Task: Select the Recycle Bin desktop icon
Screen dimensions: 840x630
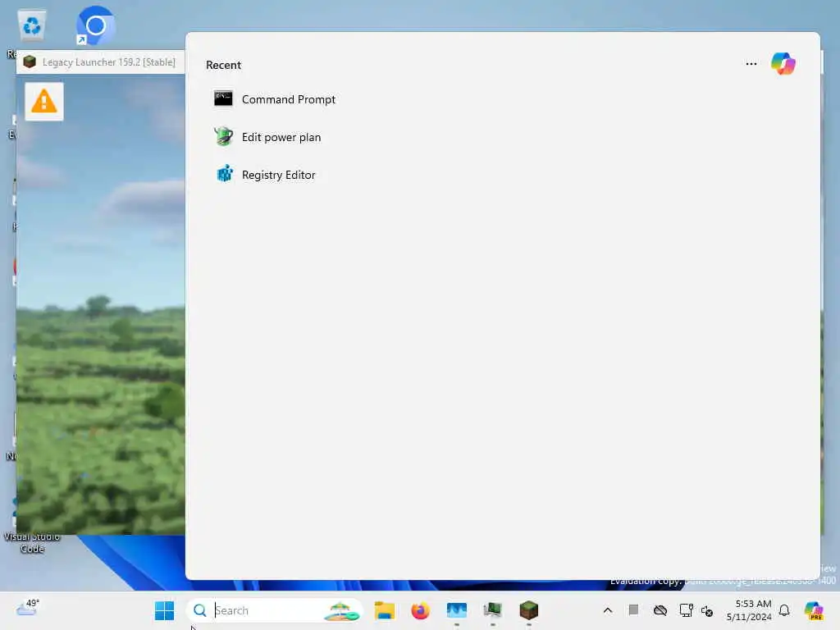Action: click(x=32, y=25)
